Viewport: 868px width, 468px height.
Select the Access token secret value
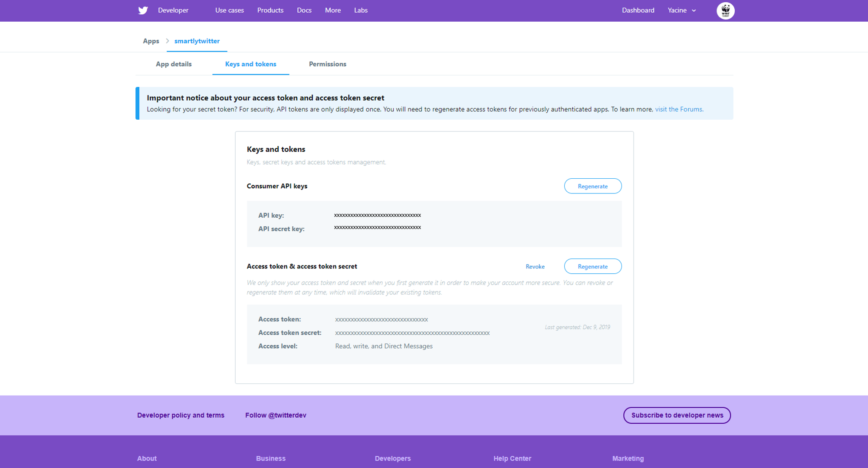[412, 333]
